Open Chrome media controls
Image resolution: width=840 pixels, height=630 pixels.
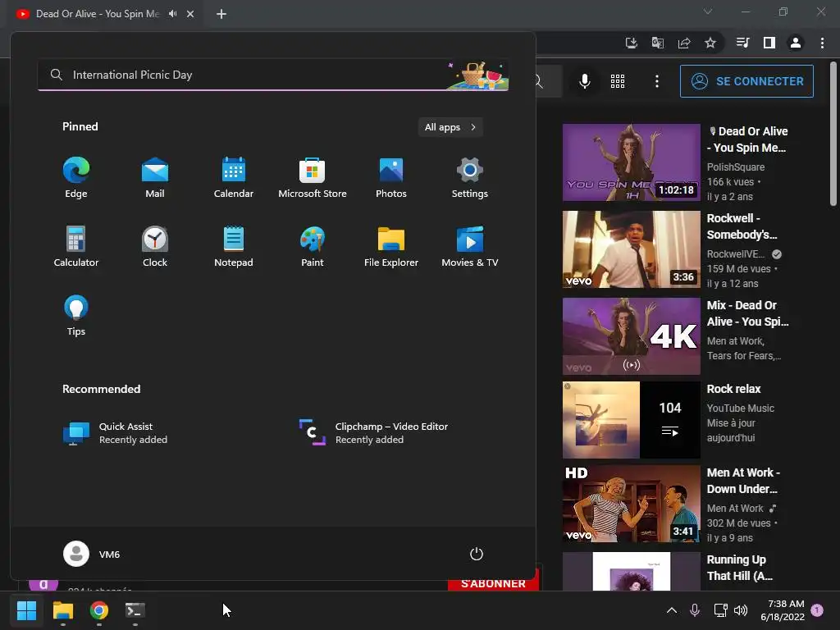[x=742, y=43]
